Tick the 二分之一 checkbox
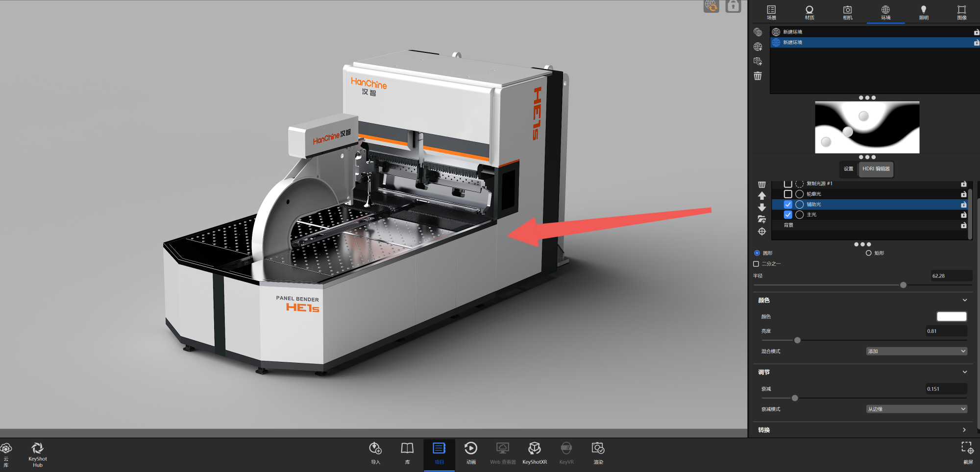The image size is (980, 472). click(x=756, y=264)
